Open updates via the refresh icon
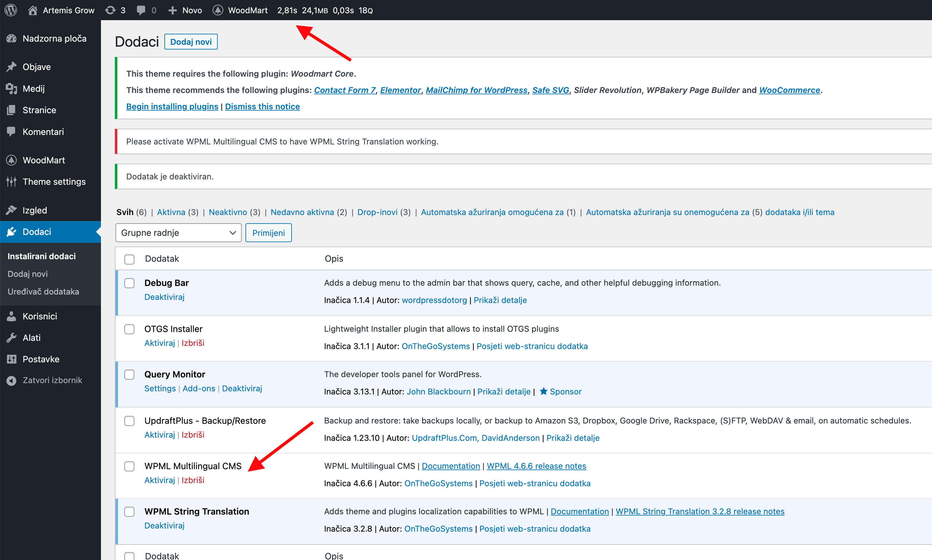932x560 pixels. tap(110, 10)
